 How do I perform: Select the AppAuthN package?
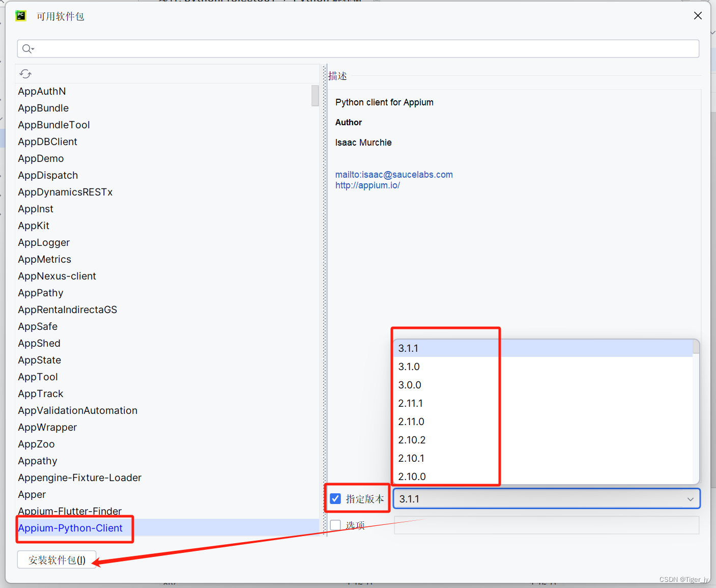[42, 91]
